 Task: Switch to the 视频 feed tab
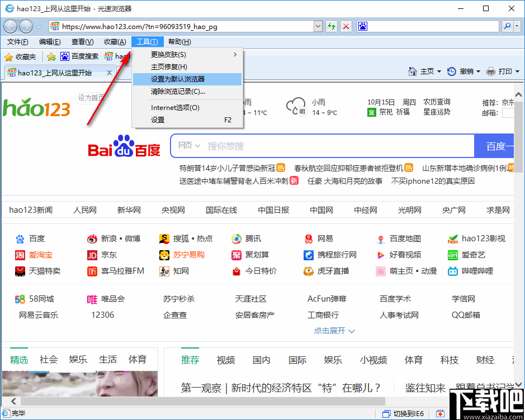pos(226,360)
